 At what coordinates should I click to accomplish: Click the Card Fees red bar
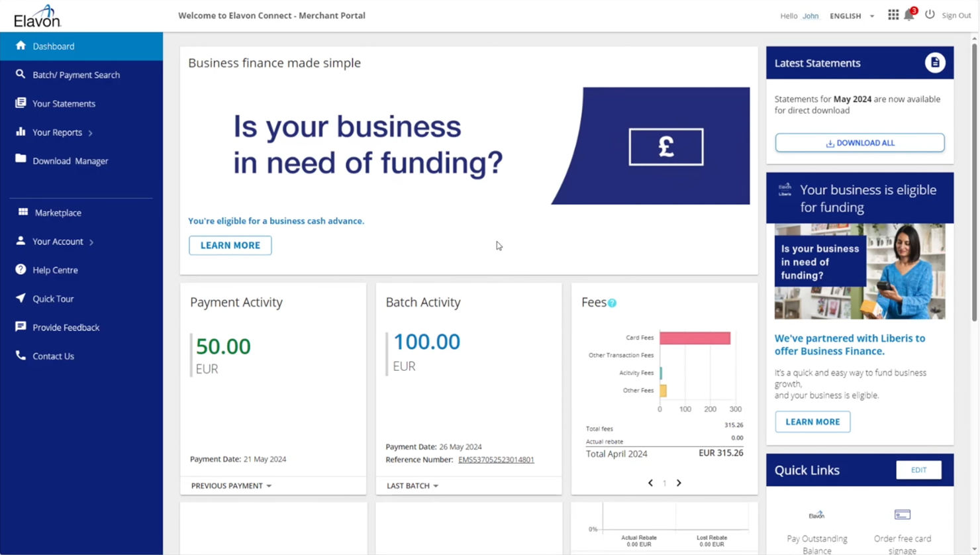click(x=695, y=338)
